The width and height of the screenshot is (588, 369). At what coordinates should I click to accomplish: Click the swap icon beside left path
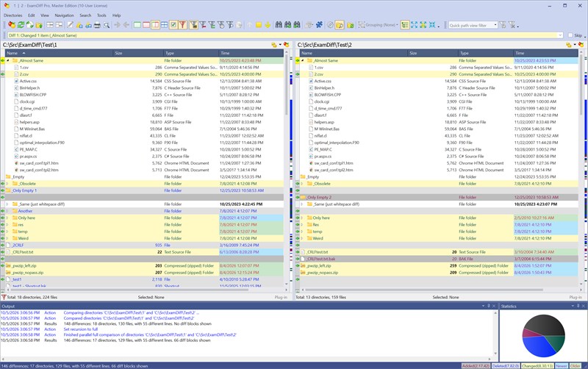(274, 45)
